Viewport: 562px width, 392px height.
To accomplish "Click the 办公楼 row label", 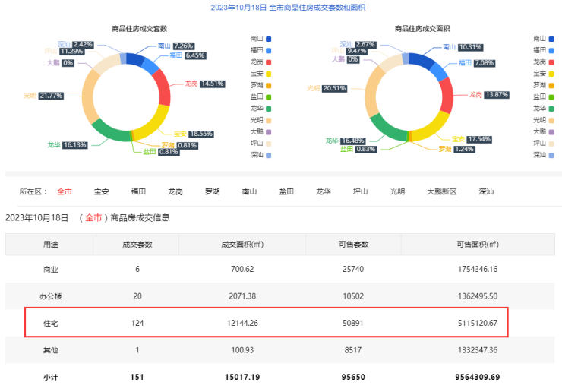I will point(51,296).
